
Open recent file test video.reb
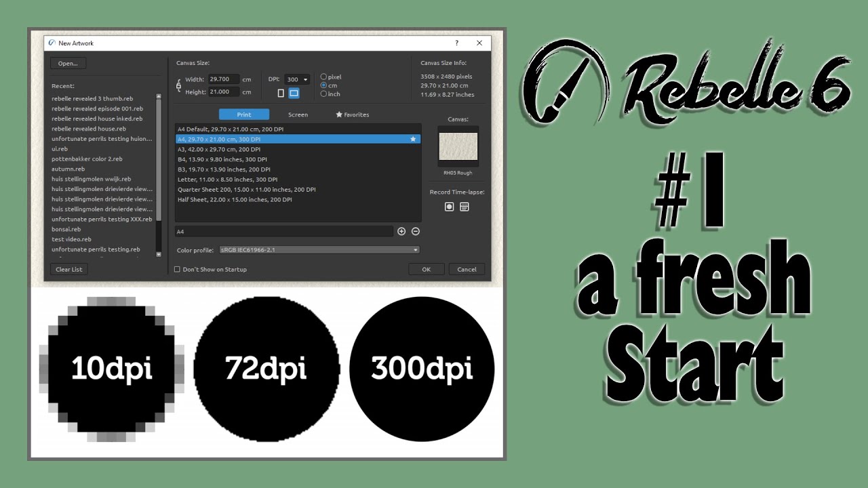pos(71,239)
